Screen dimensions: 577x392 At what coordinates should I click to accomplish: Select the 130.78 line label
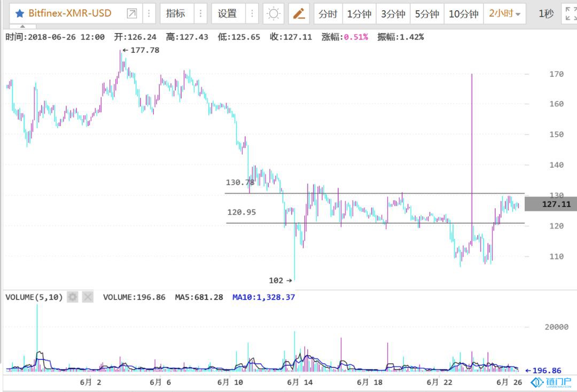click(x=240, y=183)
